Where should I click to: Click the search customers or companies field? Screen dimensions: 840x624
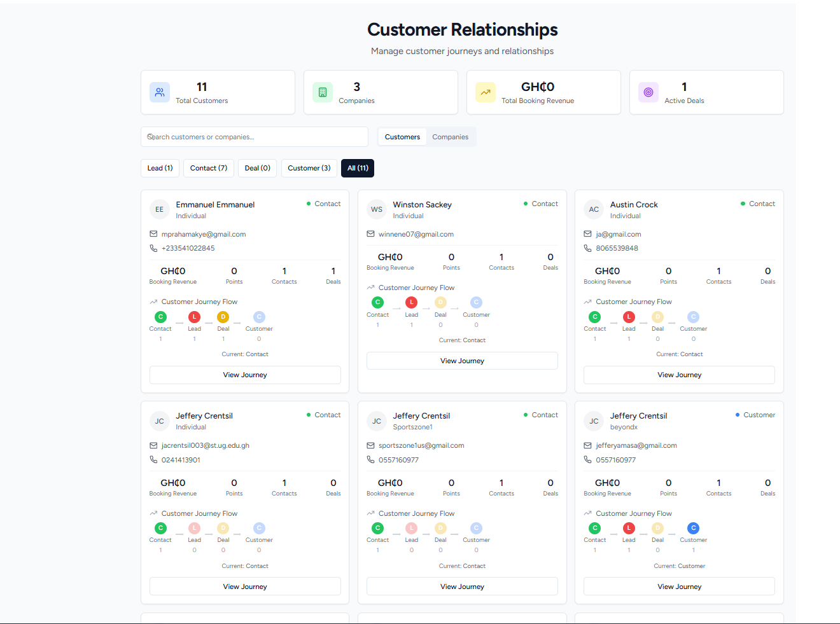click(255, 137)
